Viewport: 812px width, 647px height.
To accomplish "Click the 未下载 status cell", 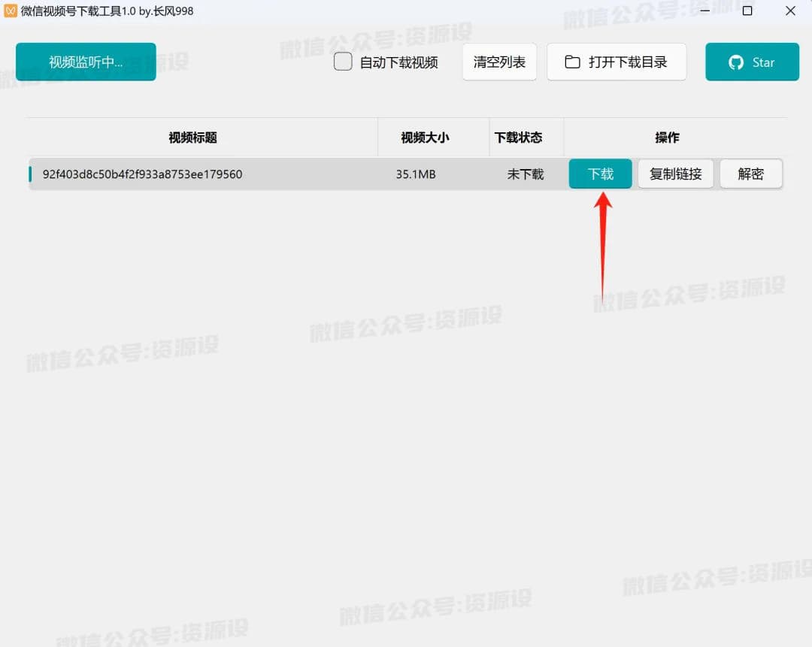I will click(x=526, y=174).
